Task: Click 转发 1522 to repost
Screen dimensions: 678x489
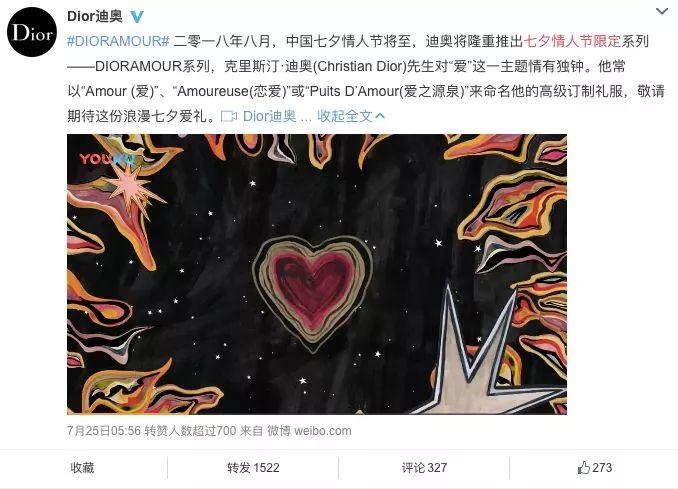Action: [253, 467]
